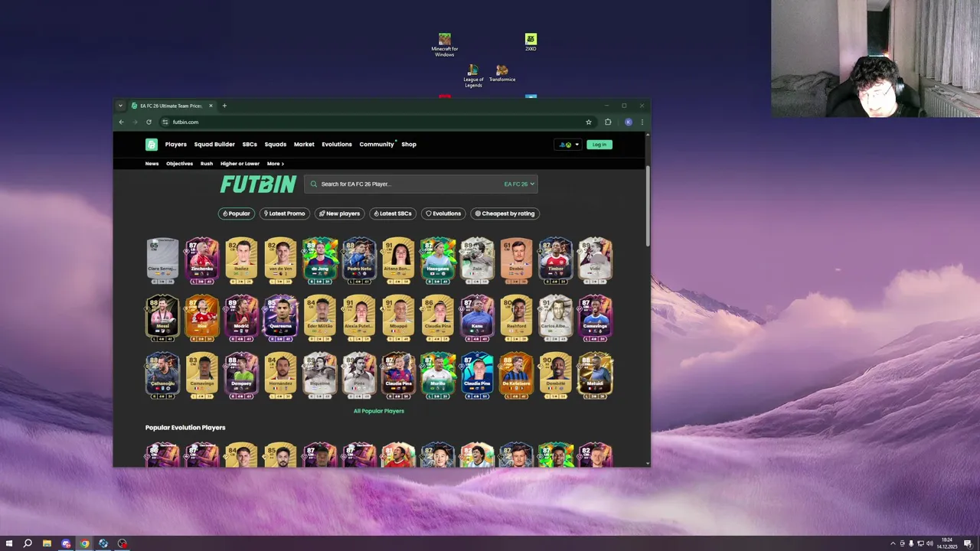
Task: Open the Squads menu
Action: coord(275,145)
